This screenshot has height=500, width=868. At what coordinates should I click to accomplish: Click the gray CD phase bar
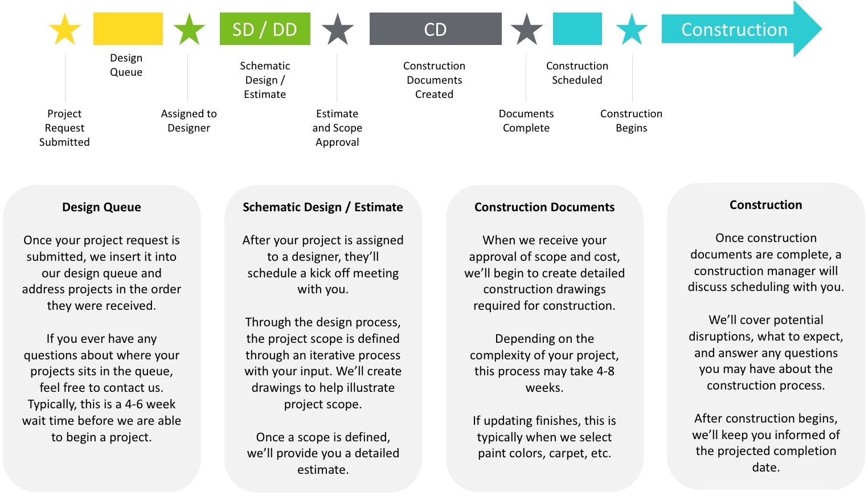[435, 29]
